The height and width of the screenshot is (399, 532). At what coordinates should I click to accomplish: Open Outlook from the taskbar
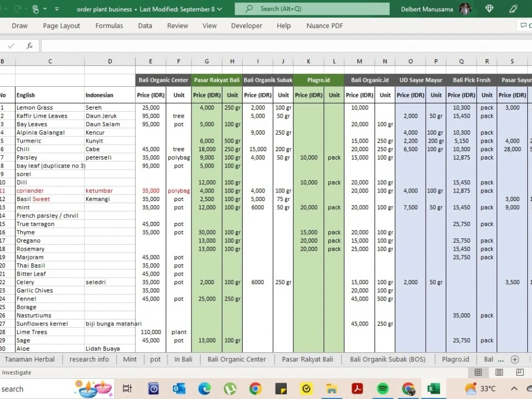click(x=179, y=389)
